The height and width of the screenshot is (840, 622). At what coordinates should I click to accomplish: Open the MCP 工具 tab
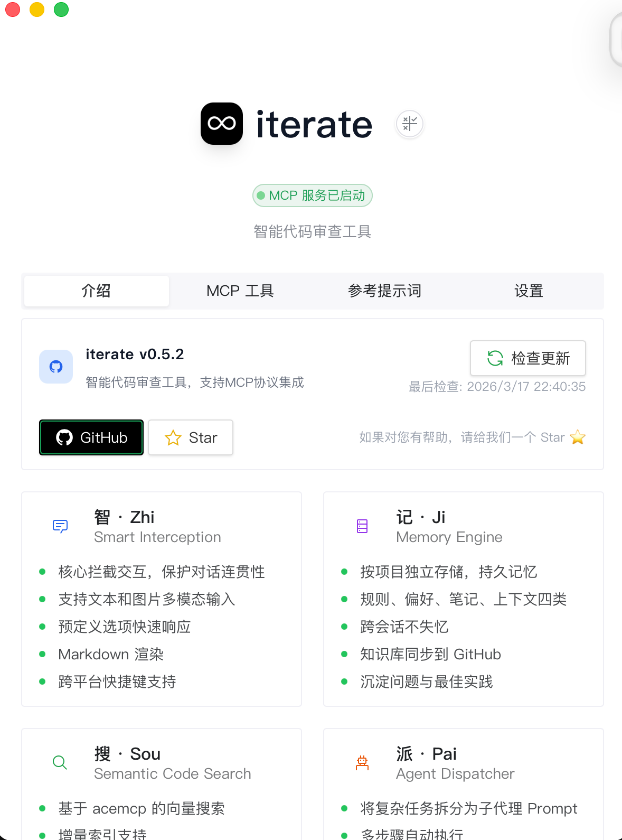click(x=240, y=291)
